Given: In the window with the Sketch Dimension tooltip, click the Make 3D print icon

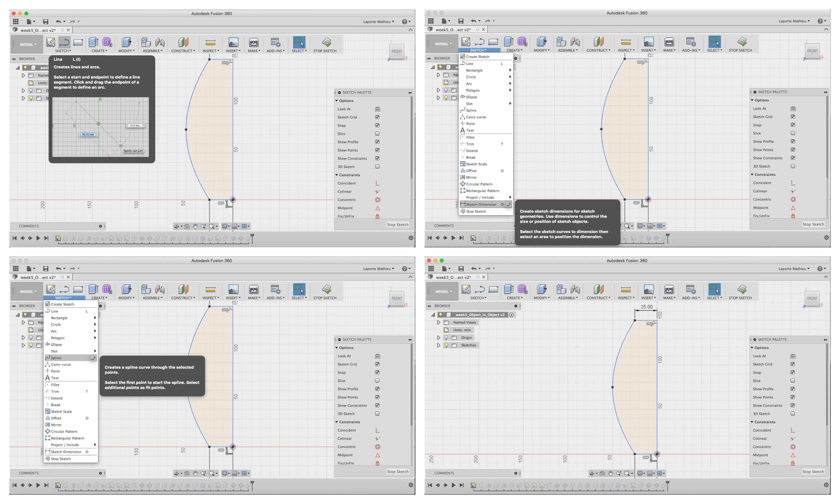Looking at the screenshot, I should click(x=669, y=42).
